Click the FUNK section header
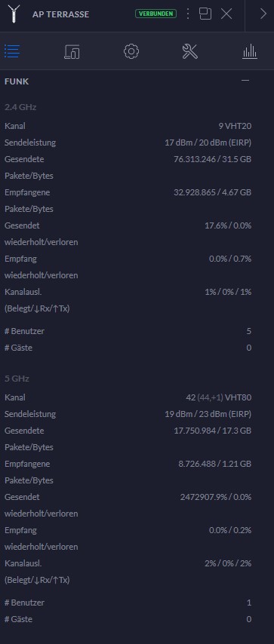This screenshot has height=644, width=274. point(17,81)
